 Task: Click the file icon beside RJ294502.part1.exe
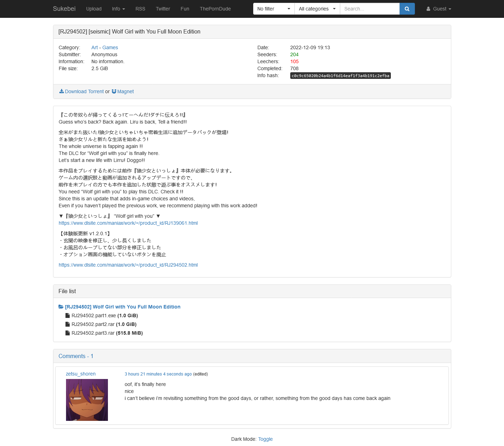click(68, 315)
